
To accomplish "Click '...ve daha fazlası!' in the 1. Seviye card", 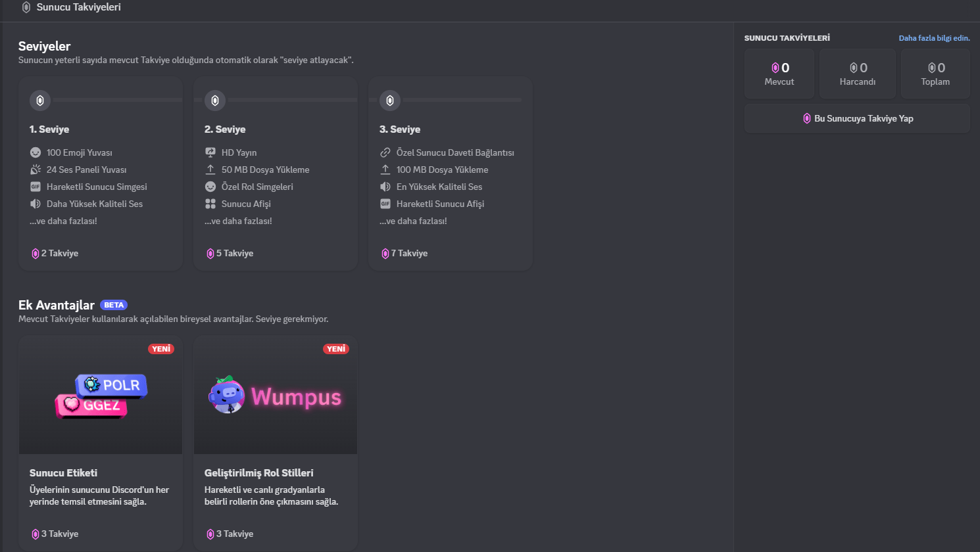I will 63,221.
